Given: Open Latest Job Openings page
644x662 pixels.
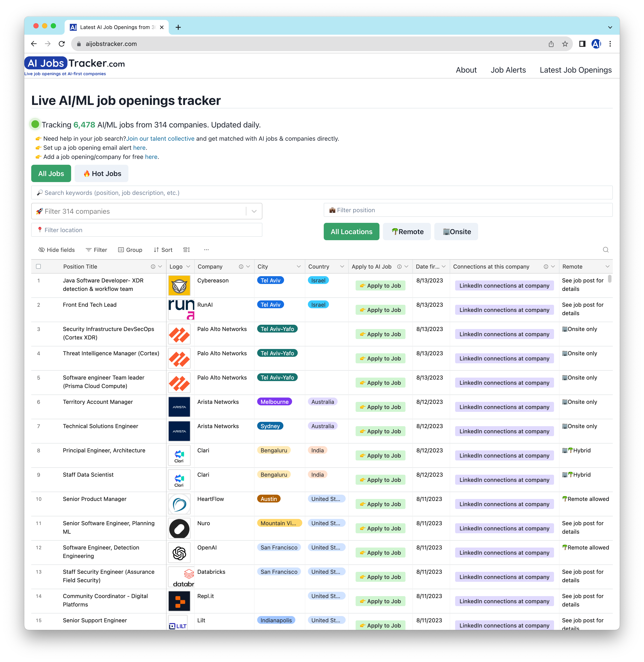Looking at the screenshot, I should pyautogui.click(x=576, y=70).
